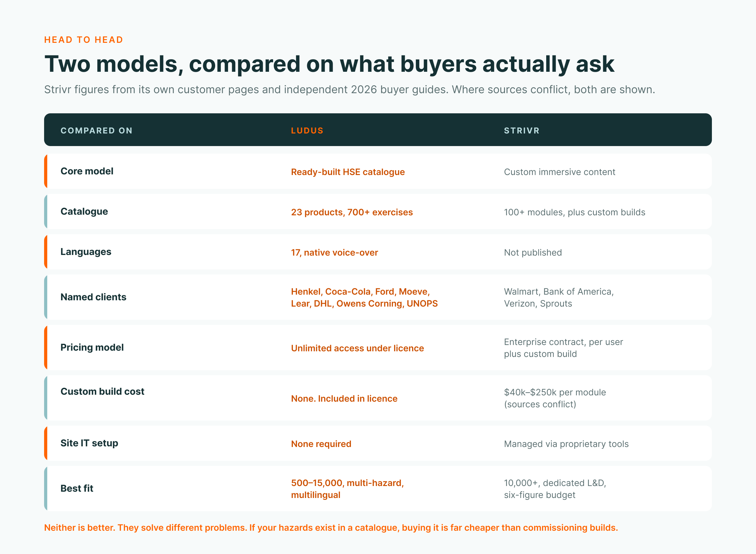Click 'Ready-built HSE catalogue' text
Image resolution: width=756 pixels, height=554 pixels.
pos(348,172)
